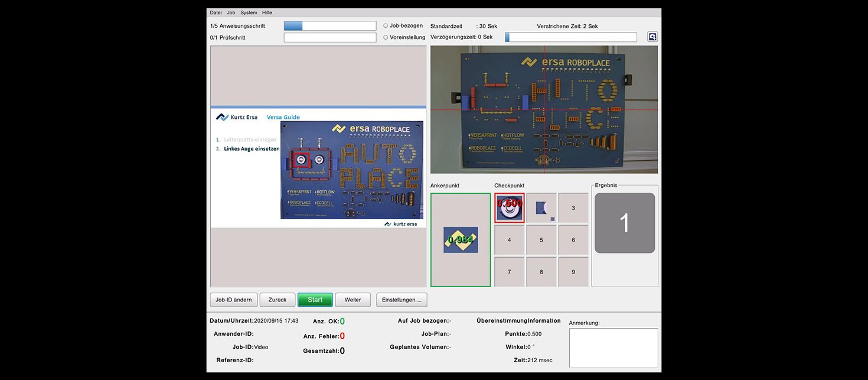The width and height of the screenshot is (868, 380).
Task: Click the Prüfschritt progress bar
Action: (x=330, y=38)
